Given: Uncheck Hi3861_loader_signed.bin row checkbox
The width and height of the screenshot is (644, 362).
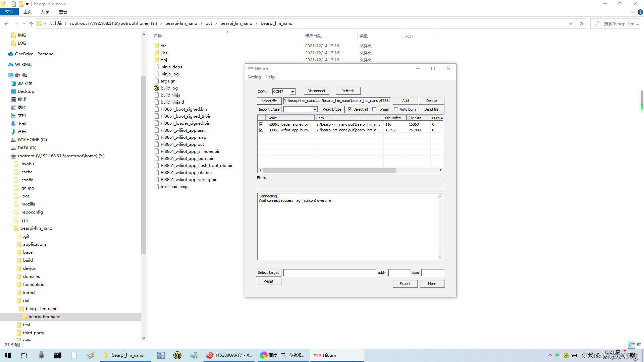Looking at the screenshot, I should tap(261, 124).
